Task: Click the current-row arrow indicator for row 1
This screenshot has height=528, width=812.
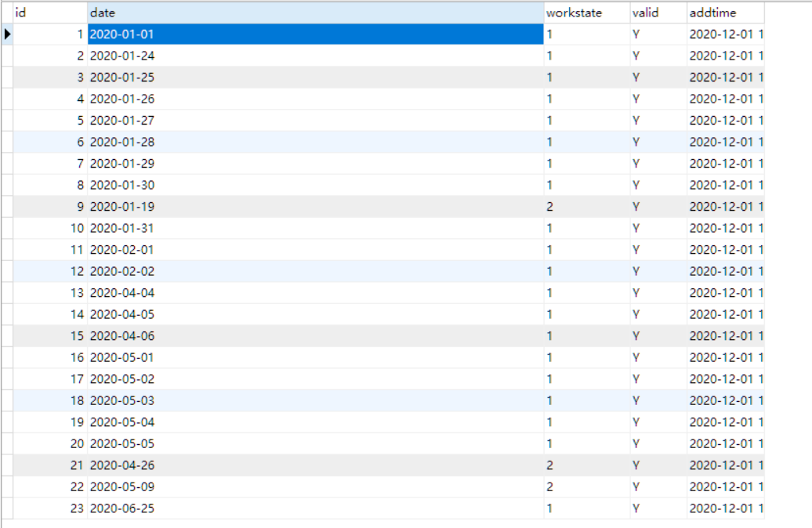Action: pos(7,34)
